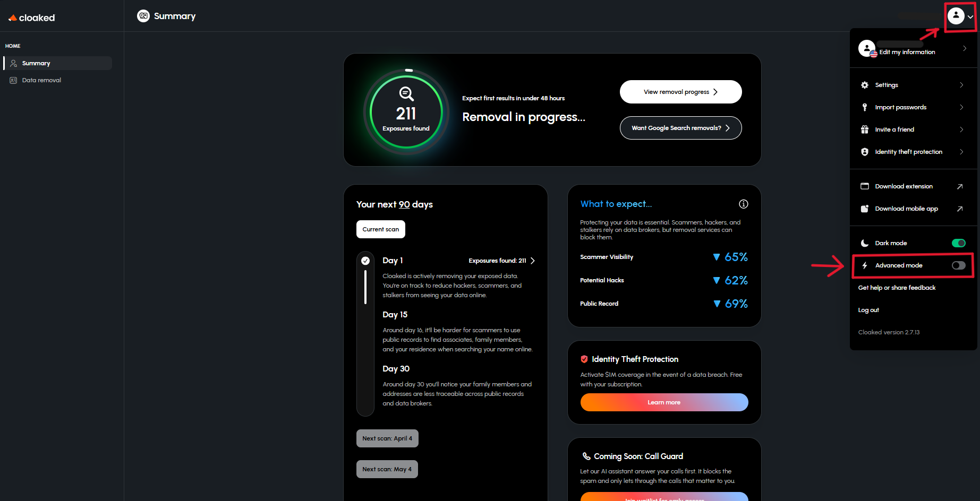Click the Call Guard phone icon

click(x=586, y=456)
